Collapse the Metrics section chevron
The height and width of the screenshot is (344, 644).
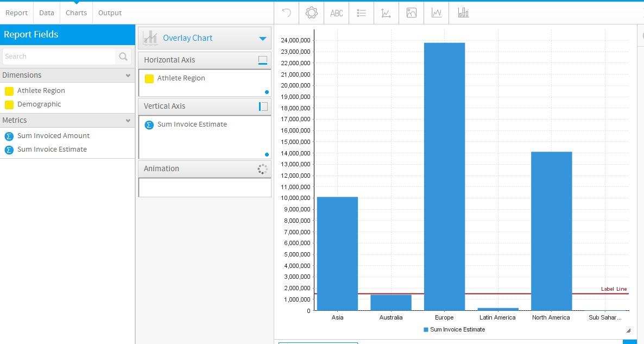coord(128,121)
